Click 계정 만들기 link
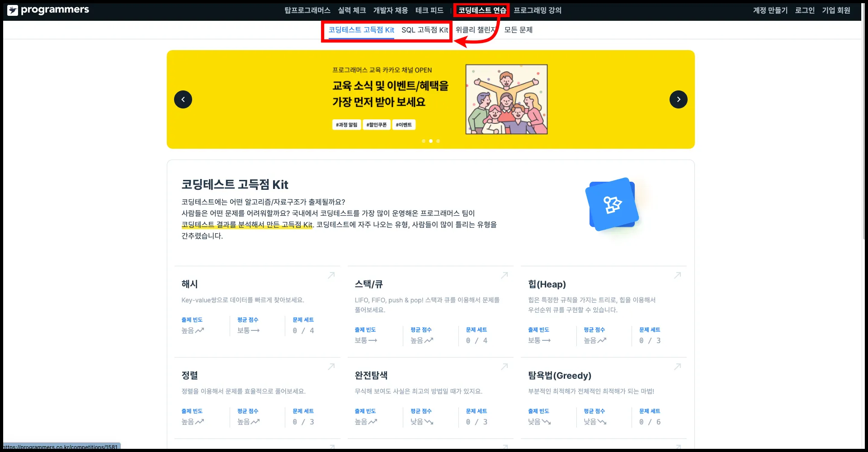This screenshot has height=452, width=868. (x=770, y=10)
